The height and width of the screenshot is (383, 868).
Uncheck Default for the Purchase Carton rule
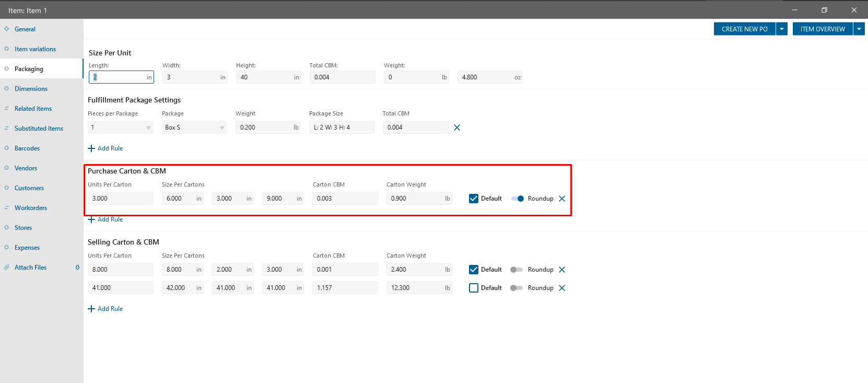[474, 199]
